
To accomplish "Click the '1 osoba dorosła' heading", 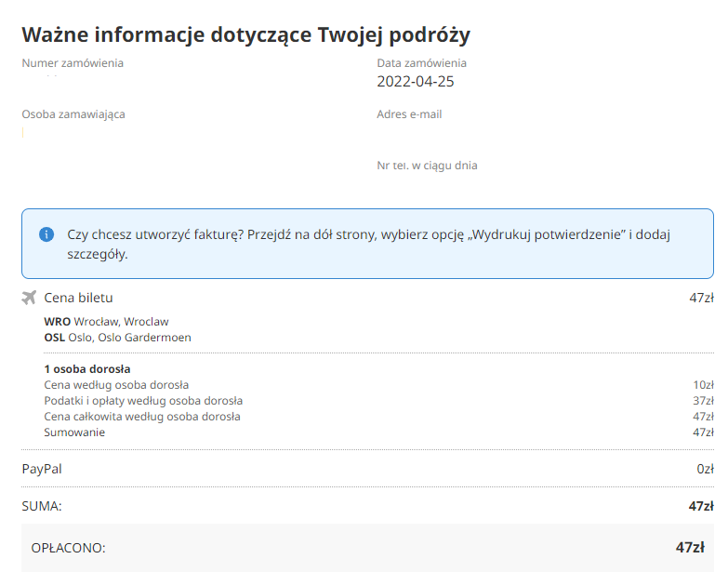I will point(87,369).
